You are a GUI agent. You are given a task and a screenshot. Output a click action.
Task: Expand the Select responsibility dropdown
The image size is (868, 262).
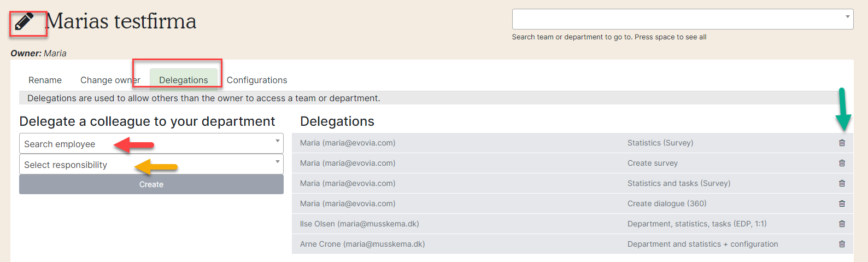click(x=151, y=165)
